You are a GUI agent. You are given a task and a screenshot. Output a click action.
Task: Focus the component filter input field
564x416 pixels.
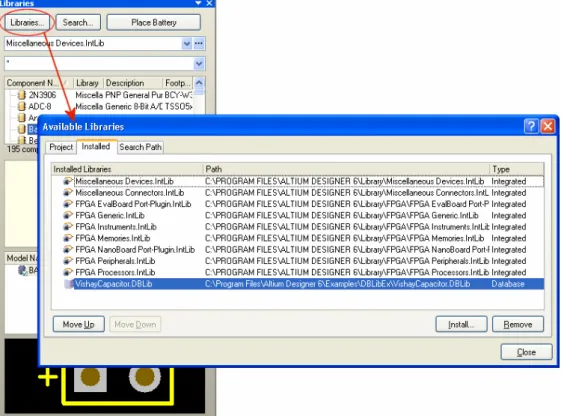[x=99, y=64]
